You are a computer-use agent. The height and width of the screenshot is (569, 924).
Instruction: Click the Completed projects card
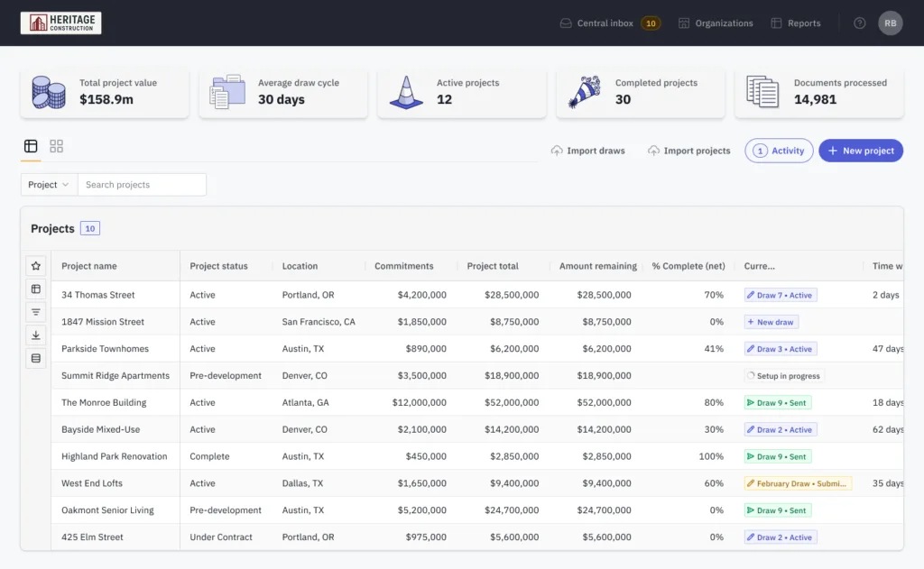pyautogui.click(x=641, y=93)
